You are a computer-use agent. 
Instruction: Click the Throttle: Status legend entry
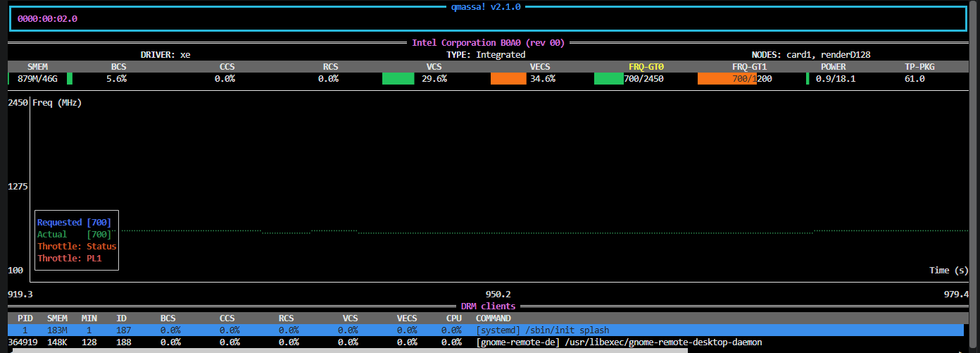[77, 247]
